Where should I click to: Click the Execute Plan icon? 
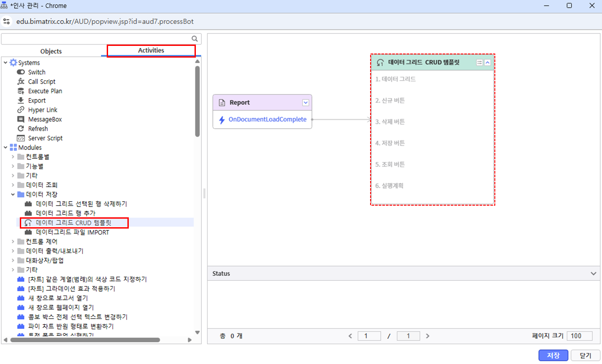tap(21, 91)
